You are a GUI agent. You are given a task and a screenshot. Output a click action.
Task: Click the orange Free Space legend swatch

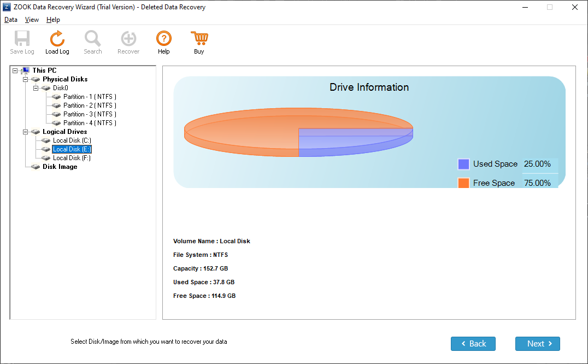463,183
